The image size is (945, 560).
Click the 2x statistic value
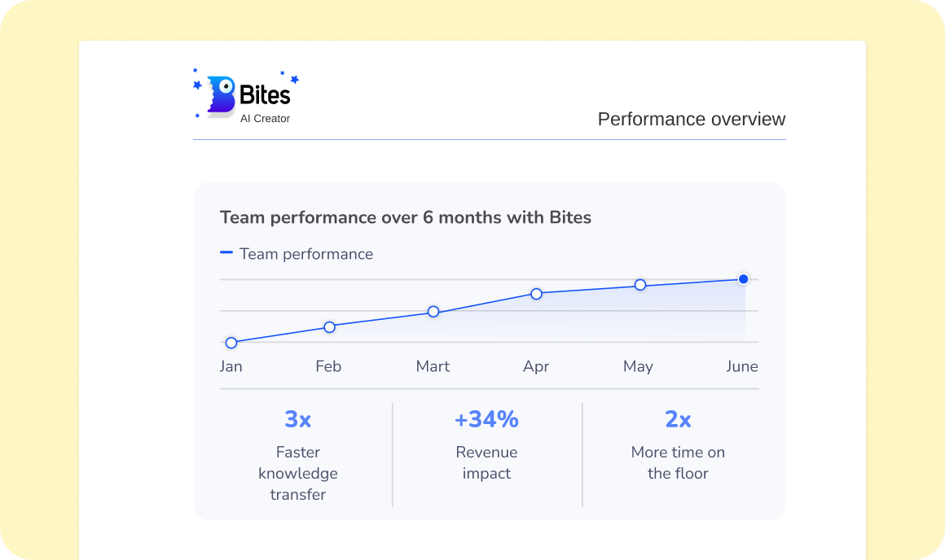point(678,419)
